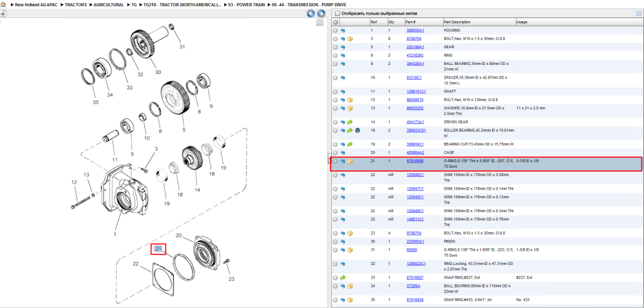Click the header add-all plus icon

click(x=336, y=22)
